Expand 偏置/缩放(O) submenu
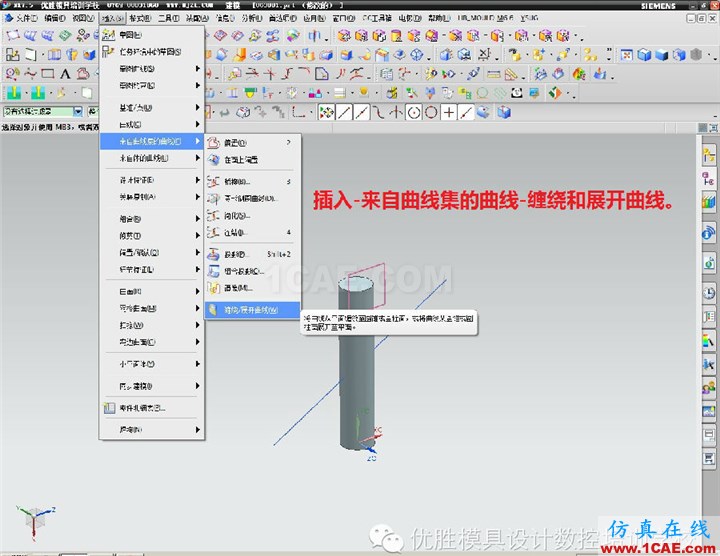Screen dimensions: 720x556 coord(152,253)
